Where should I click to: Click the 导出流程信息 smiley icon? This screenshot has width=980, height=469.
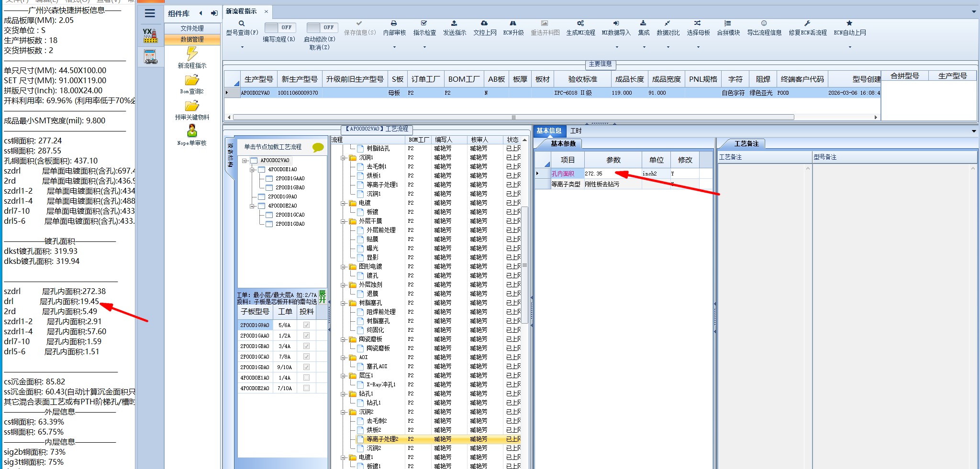coord(764,23)
